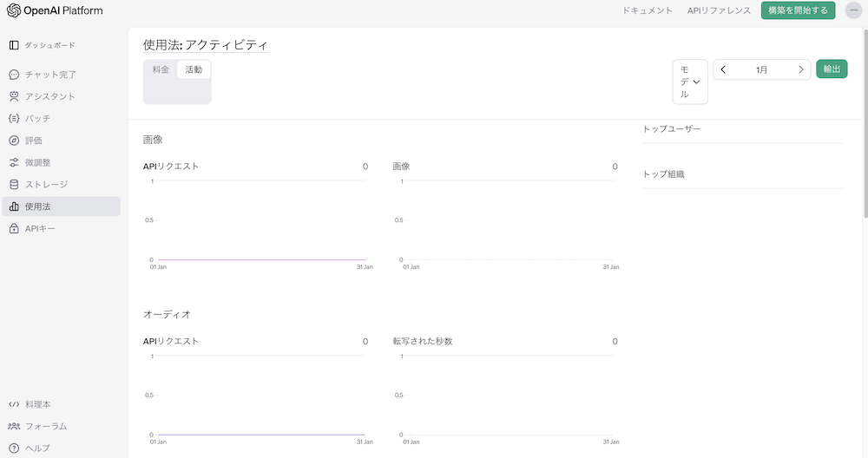
Task: Click the OpenAI logo icon
Action: coord(13,10)
